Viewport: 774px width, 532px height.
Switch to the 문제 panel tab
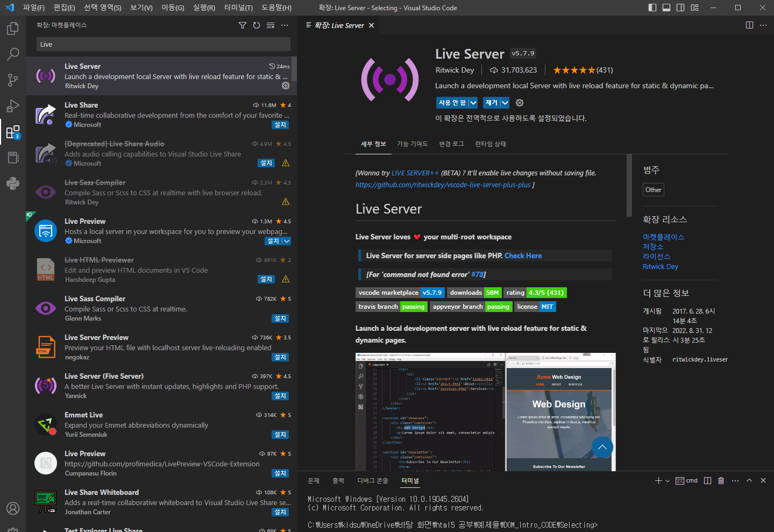314,480
